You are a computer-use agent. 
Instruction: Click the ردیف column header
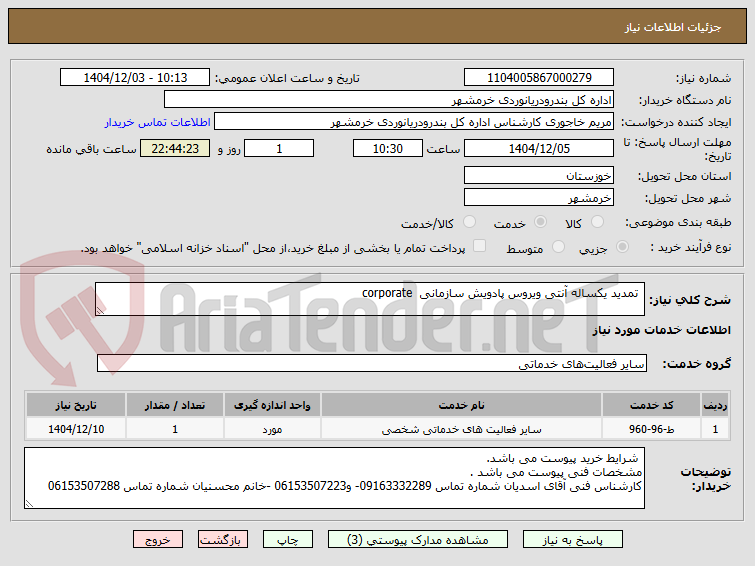coord(715,405)
